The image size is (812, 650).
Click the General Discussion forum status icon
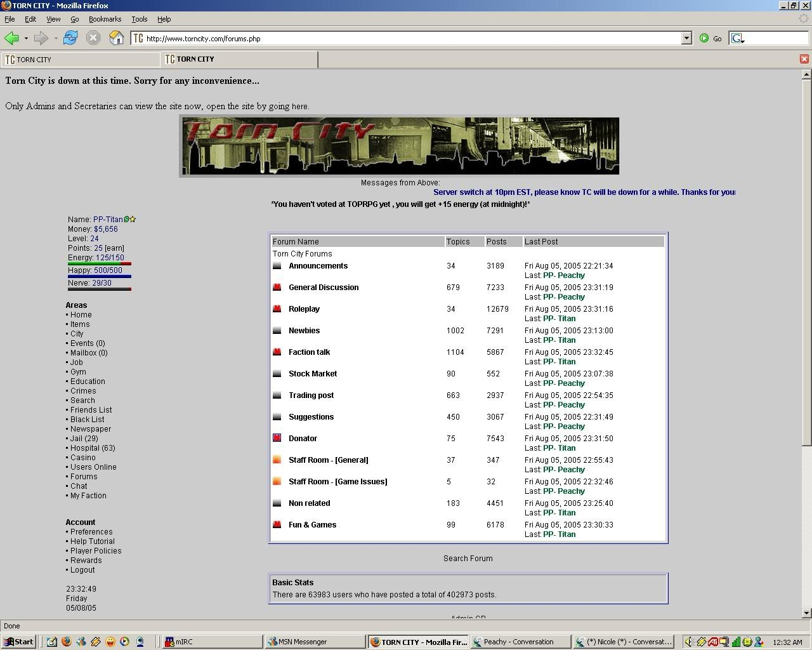coord(277,288)
